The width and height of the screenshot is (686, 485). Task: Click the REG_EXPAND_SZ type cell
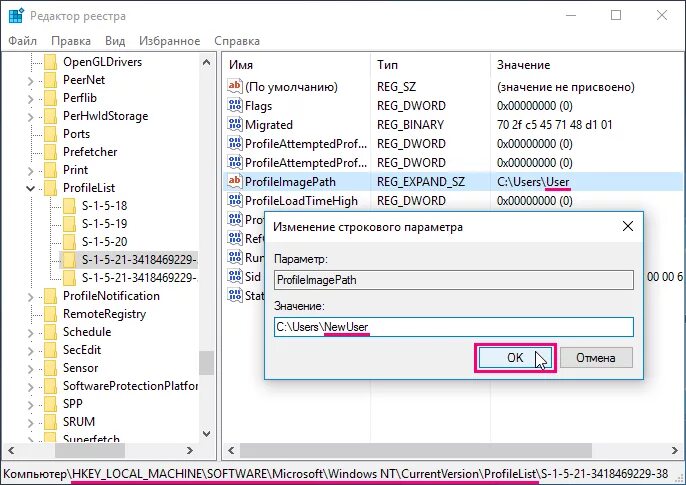[x=421, y=181]
